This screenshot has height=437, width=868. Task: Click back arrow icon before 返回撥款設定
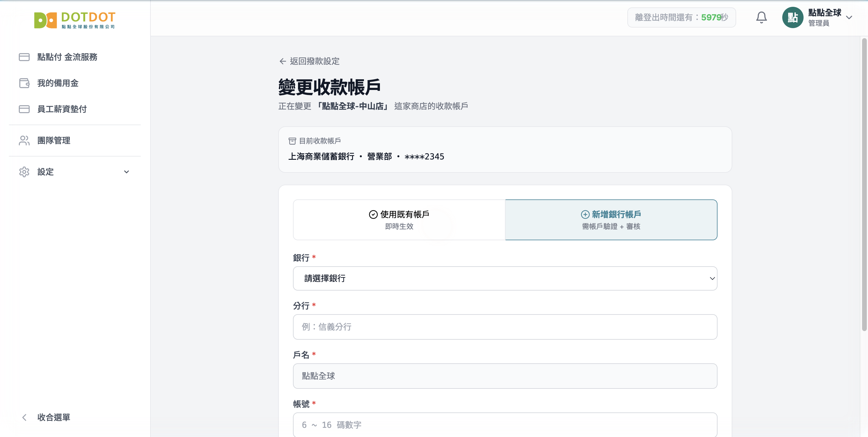[282, 61]
